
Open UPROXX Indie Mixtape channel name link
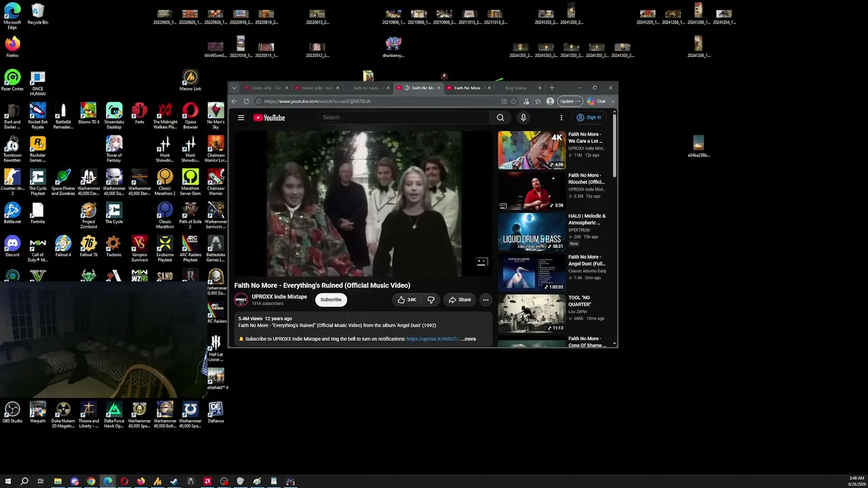coord(279,297)
